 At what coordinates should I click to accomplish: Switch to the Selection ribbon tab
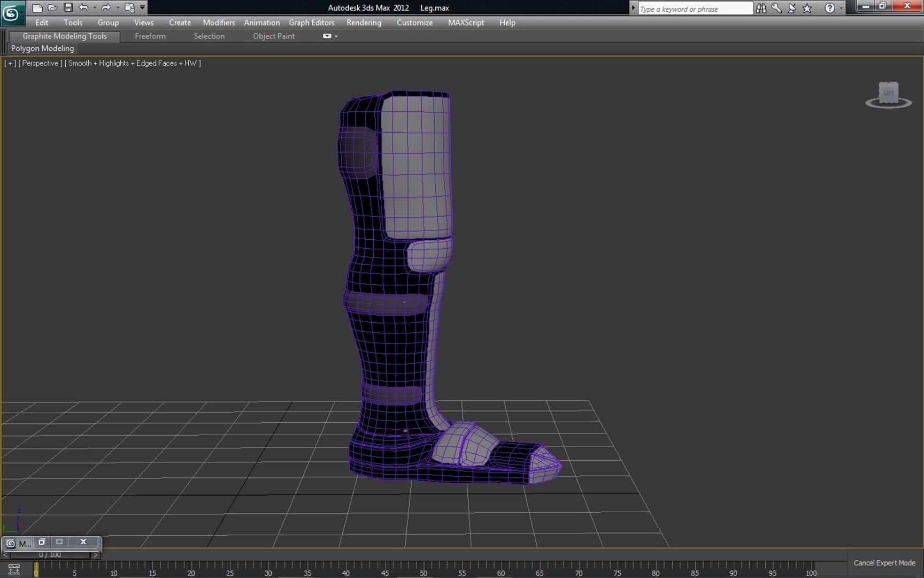(x=209, y=36)
